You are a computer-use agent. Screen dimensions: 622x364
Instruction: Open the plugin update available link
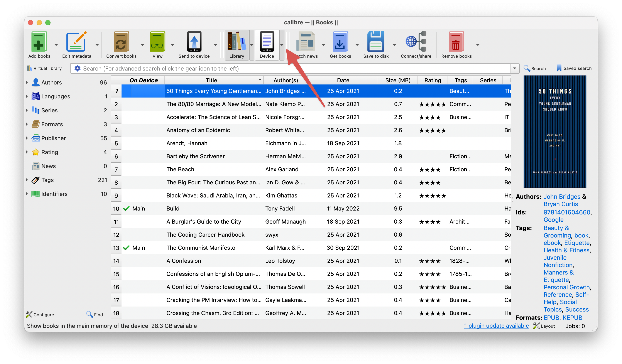496,326
